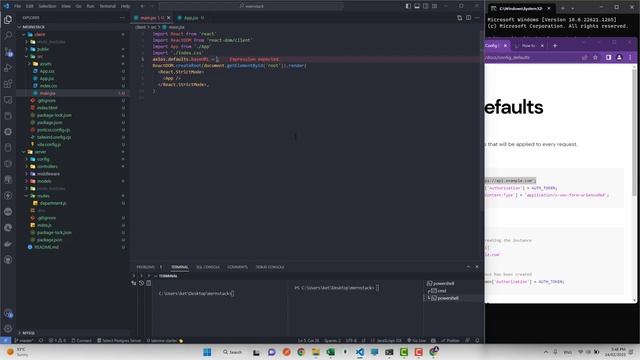Click Connect in the status bar
The width and height of the screenshot is (640, 360).
[82, 340]
